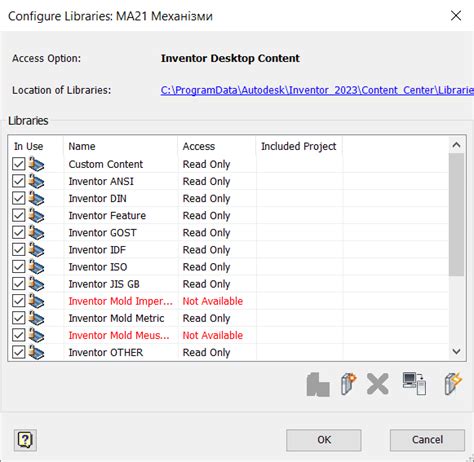The height and width of the screenshot is (462, 474).
Task: Click the scroll down arrow of libraries list
Action: [456, 351]
